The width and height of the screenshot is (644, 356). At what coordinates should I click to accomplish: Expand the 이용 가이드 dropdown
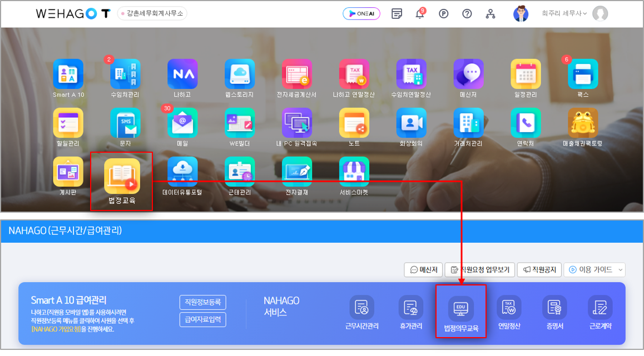[x=595, y=270]
